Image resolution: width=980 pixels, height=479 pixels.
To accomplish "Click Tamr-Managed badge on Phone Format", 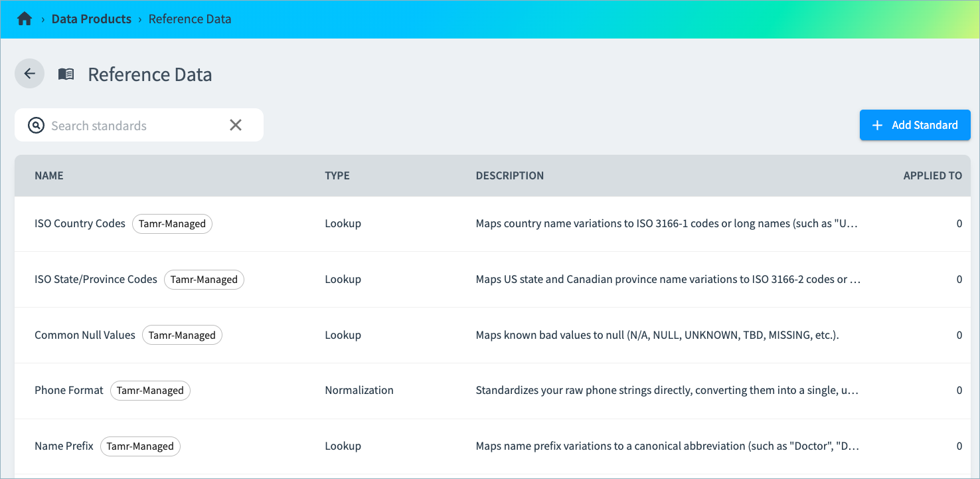I will click(150, 391).
